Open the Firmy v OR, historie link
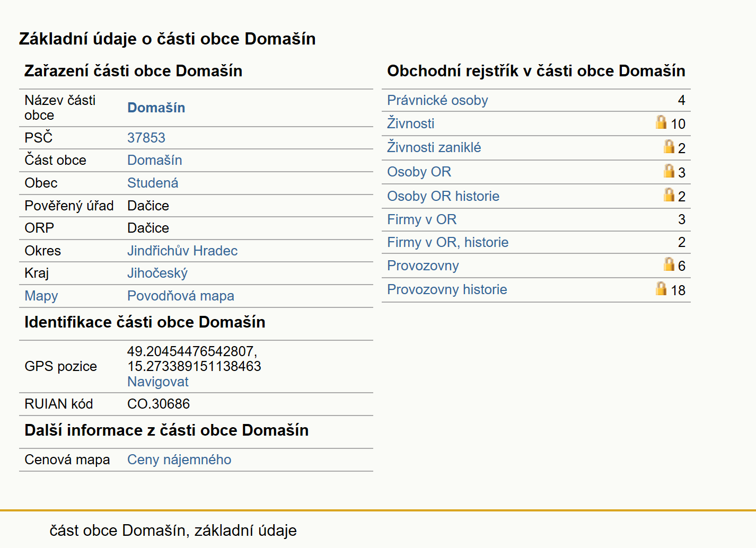Screen dimensions: 756x548 448,242
